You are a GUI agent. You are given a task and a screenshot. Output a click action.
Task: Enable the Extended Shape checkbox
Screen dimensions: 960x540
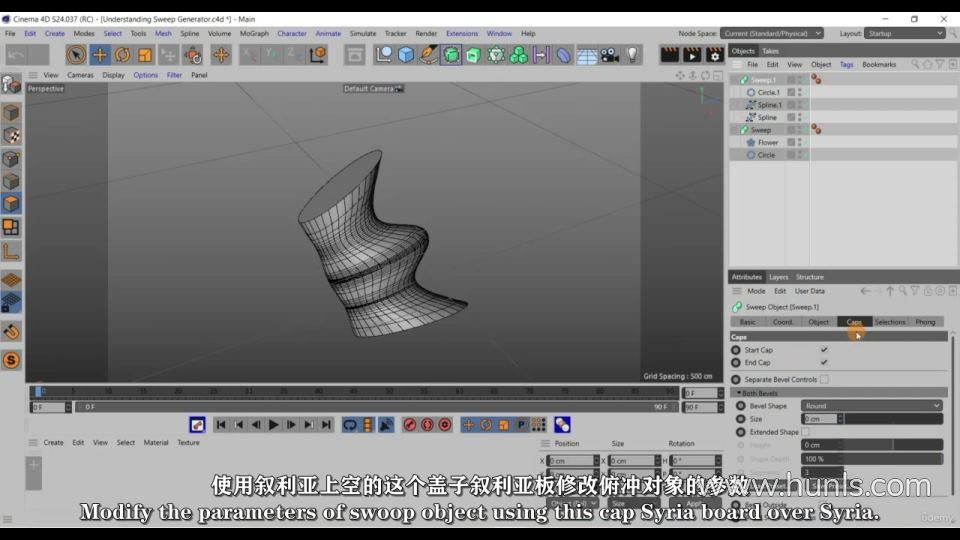(806, 432)
